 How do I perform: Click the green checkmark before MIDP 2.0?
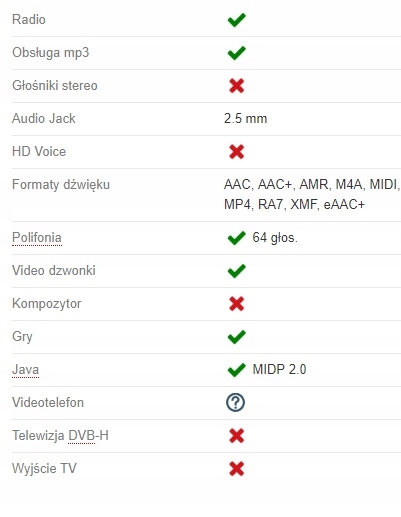pos(236,370)
